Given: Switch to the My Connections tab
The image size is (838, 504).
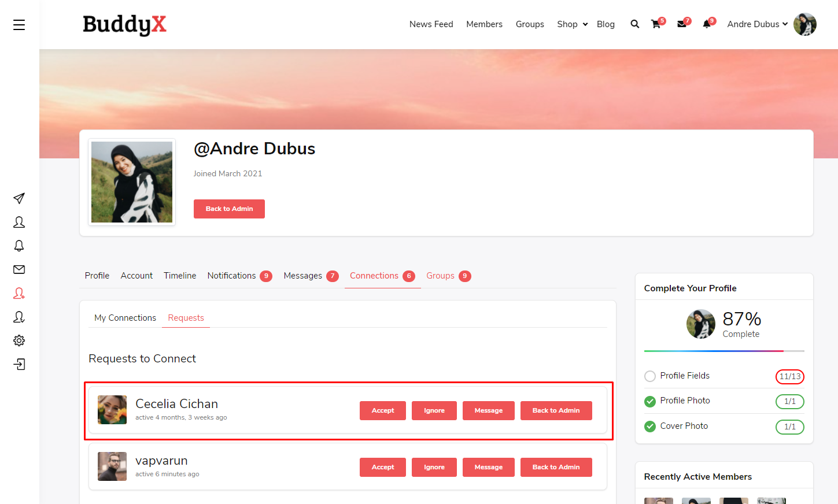Looking at the screenshot, I should click(125, 317).
